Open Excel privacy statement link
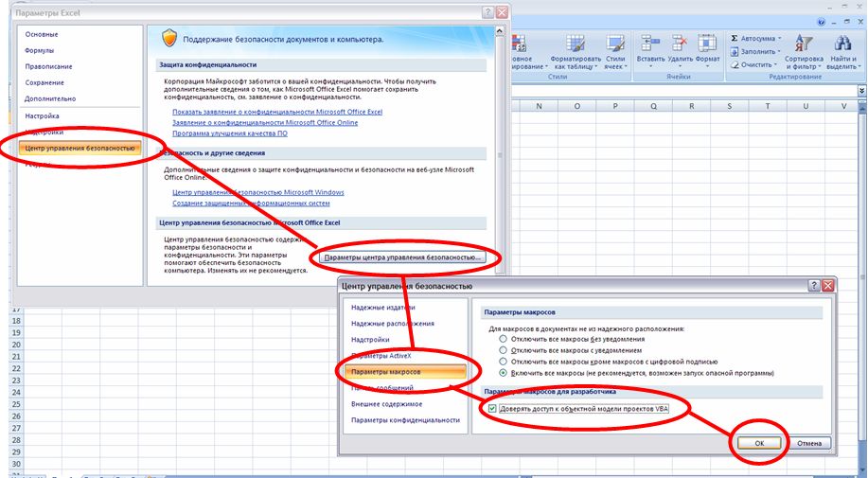This screenshot has width=868, height=478. [277, 112]
